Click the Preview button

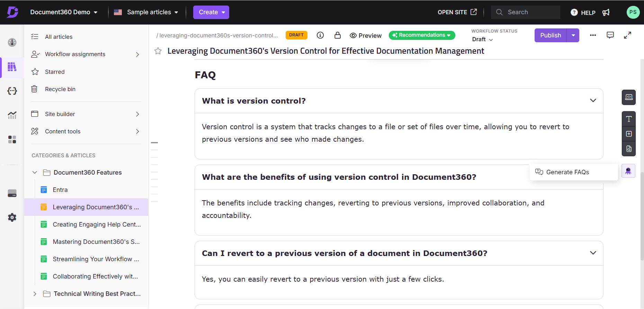tap(366, 35)
